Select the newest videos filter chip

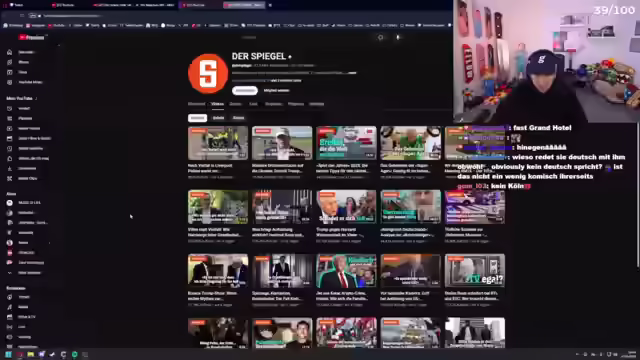coord(198,118)
